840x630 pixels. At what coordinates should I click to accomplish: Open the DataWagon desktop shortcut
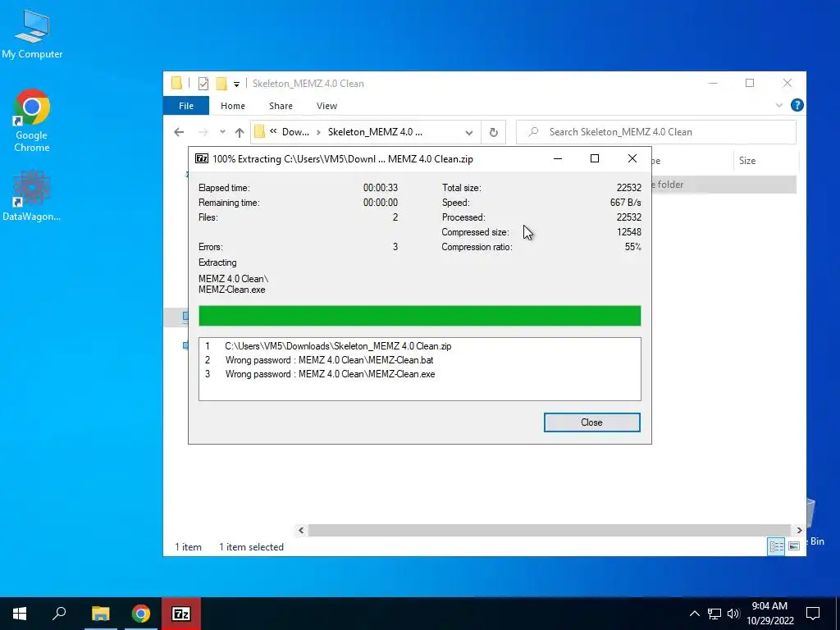[32, 196]
